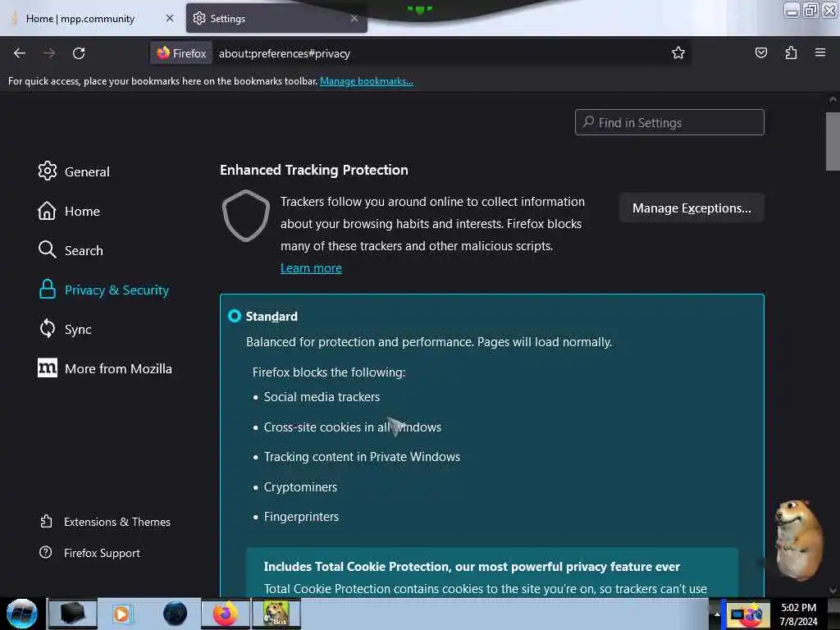Viewport: 840px width, 630px height.
Task: Select Privacy & Security category
Action: [x=104, y=290]
